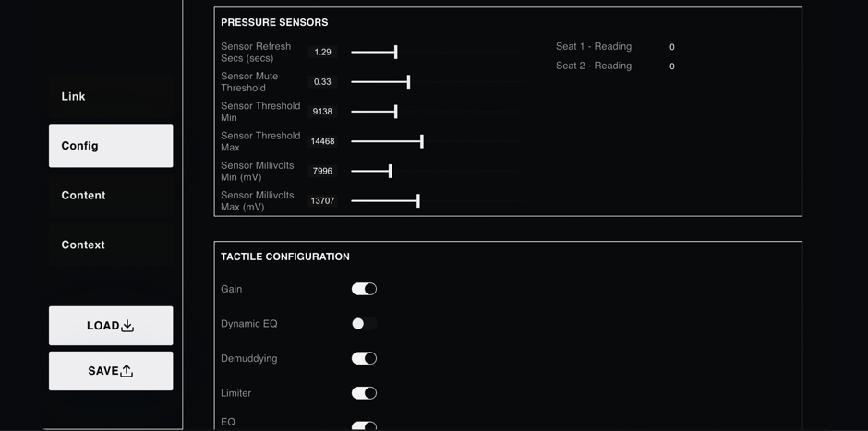This screenshot has height=431, width=868.
Task: Click the Sensor Millivolts Max slider handle
Action: 418,201
